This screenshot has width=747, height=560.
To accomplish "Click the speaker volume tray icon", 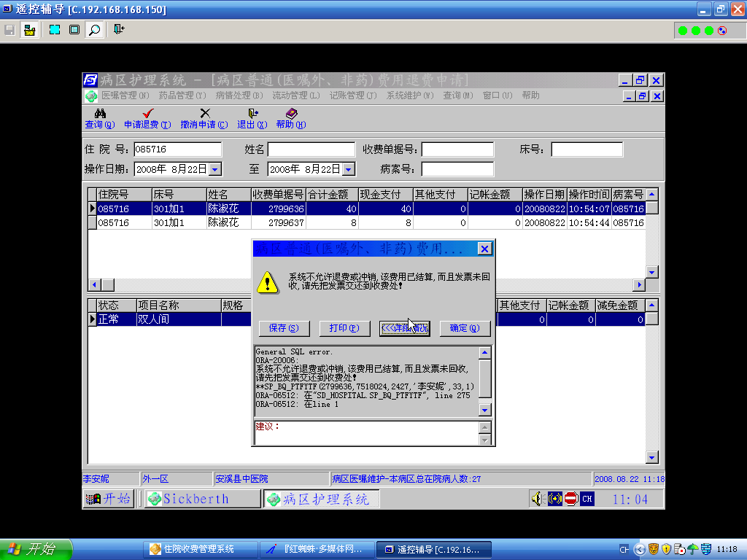I will point(538,499).
